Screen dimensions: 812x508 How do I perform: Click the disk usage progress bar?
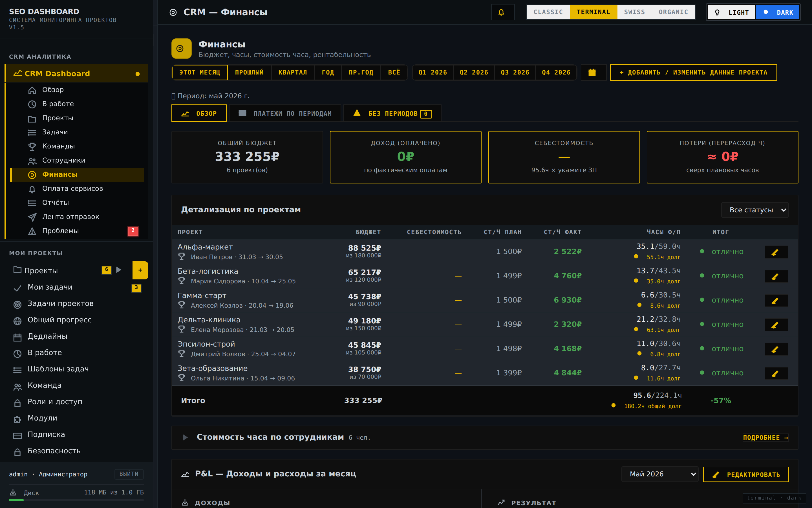point(76,500)
